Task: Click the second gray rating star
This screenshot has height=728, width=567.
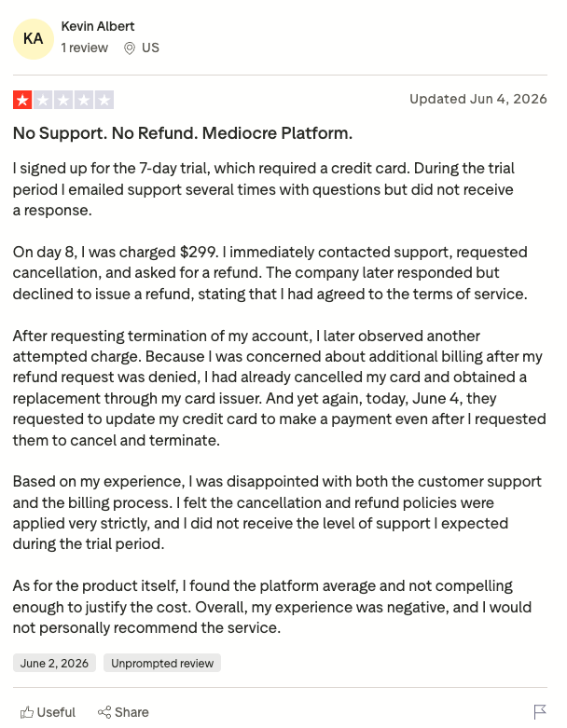Action: coord(43,100)
